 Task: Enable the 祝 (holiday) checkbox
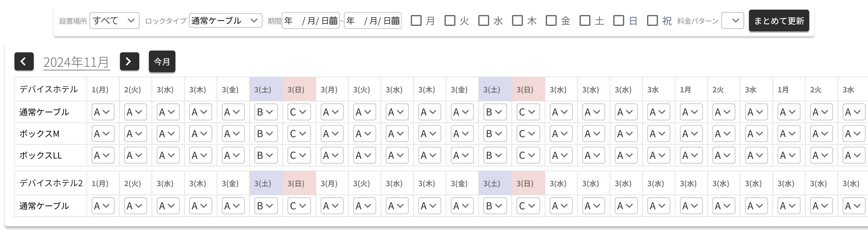coord(652,21)
